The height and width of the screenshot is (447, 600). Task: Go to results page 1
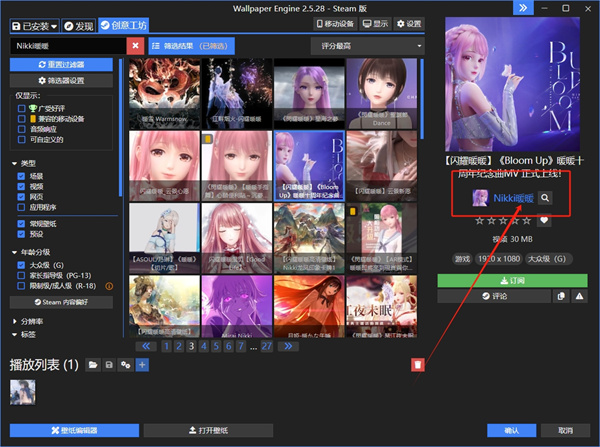point(166,346)
